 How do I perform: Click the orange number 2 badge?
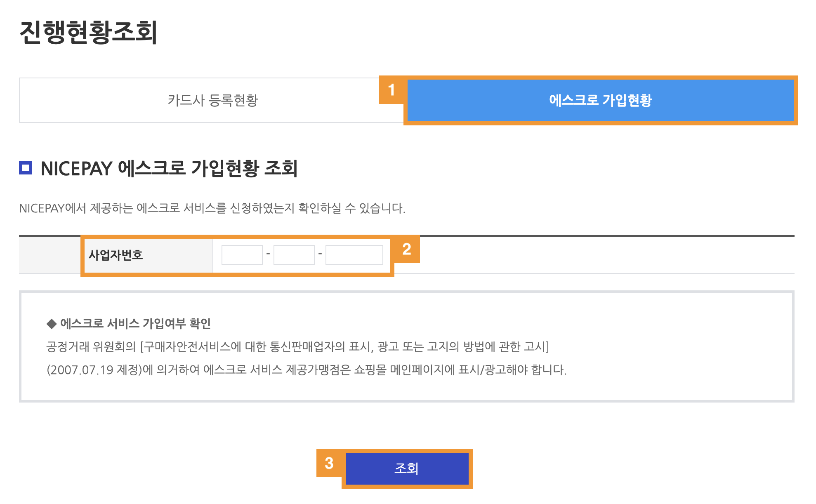407,249
